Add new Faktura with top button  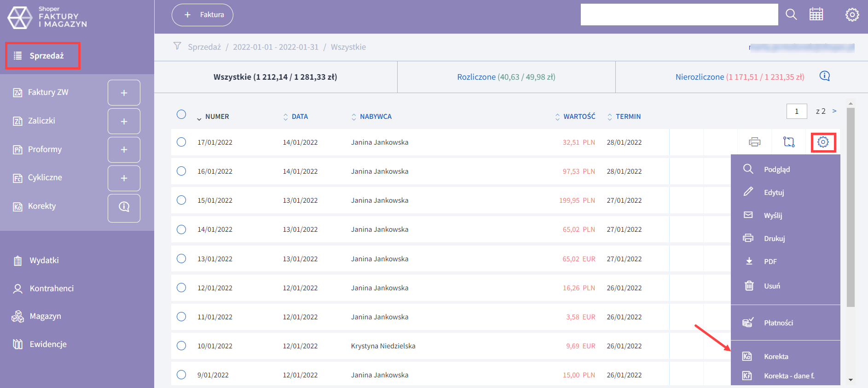click(x=203, y=15)
